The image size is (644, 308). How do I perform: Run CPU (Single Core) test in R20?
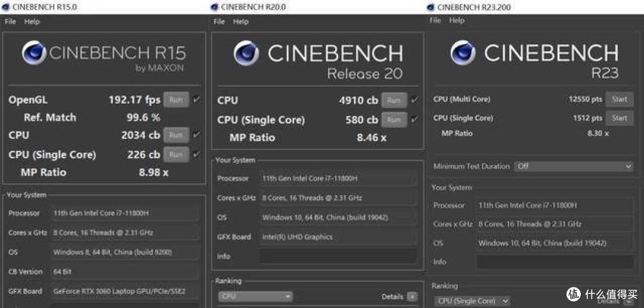pyautogui.click(x=394, y=119)
